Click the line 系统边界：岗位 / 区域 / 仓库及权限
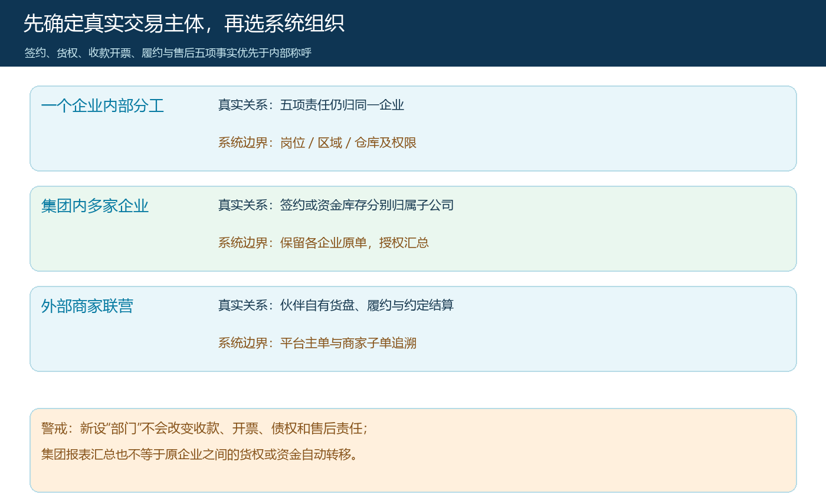Viewport: 826px width, 504px height. [317, 143]
